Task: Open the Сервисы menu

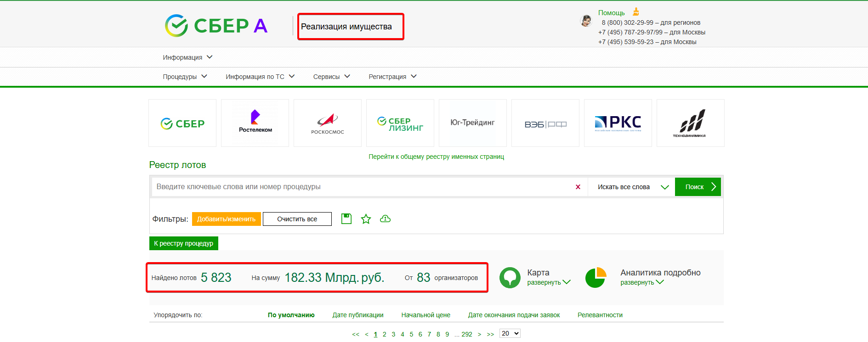Action: click(x=331, y=77)
